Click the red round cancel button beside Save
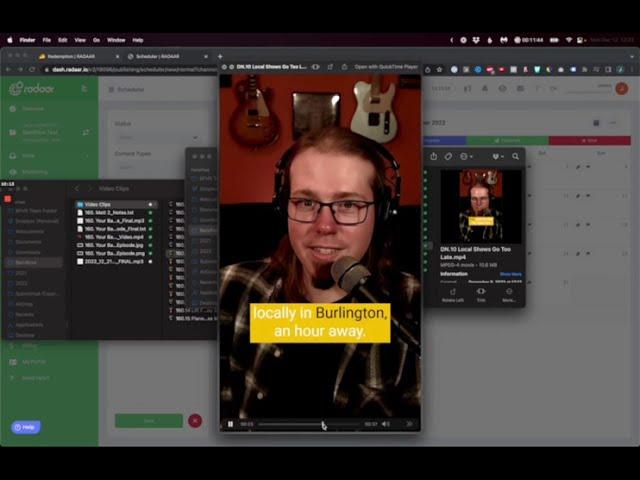Image resolution: width=640 pixels, height=480 pixels. [x=195, y=421]
